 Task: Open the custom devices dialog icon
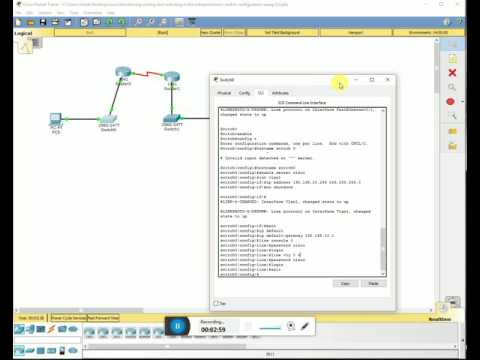[192, 22]
